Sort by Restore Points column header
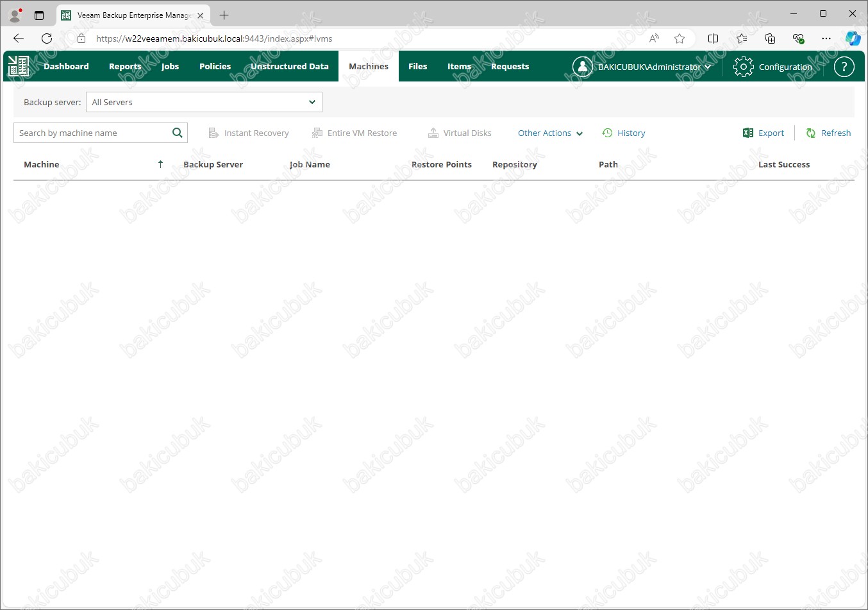Viewport: 868px width, 610px height. coord(442,164)
